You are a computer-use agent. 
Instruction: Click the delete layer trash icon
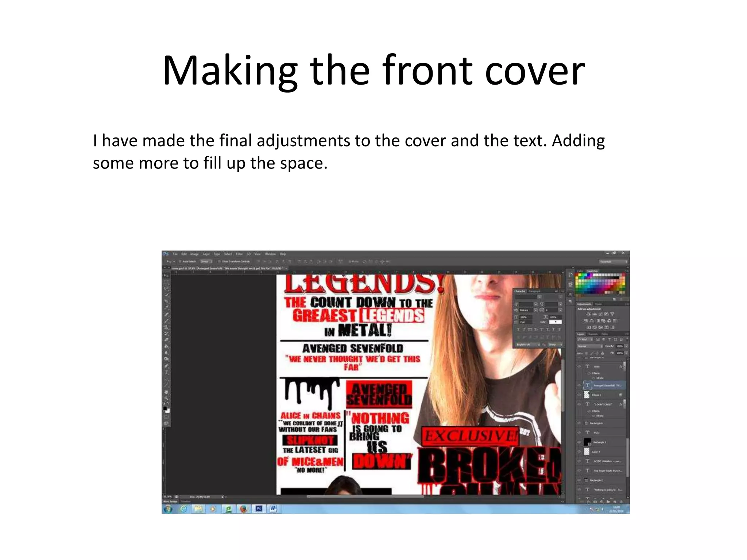click(621, 502)
